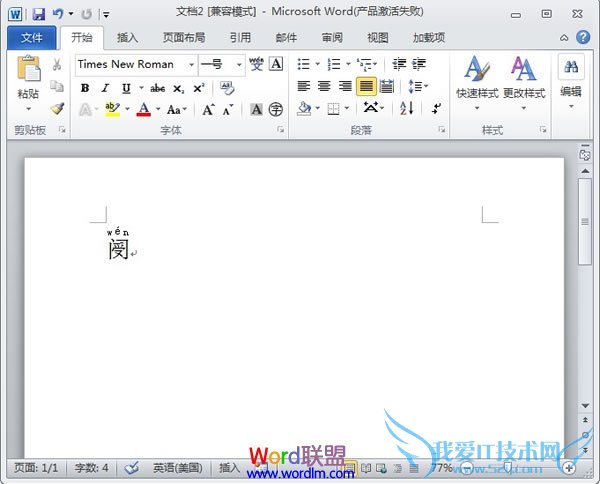Screen dimensions: 600x484
Task: Switch to the 插入 ribbon tab
Action: tap(127, 37)
